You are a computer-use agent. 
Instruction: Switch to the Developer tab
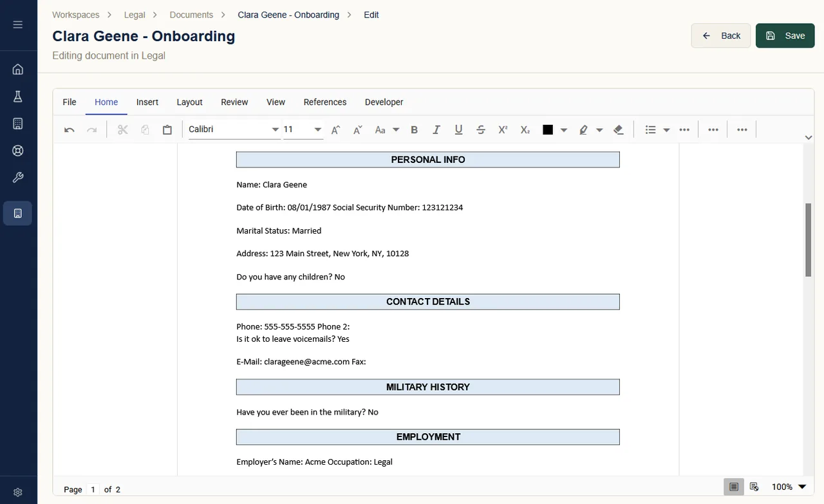[384, 102]
